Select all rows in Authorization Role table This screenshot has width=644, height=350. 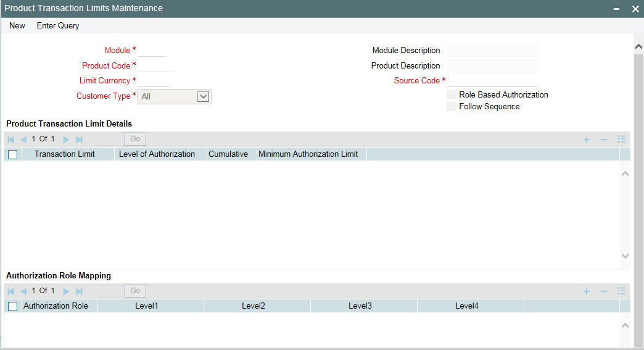[13, 306]
